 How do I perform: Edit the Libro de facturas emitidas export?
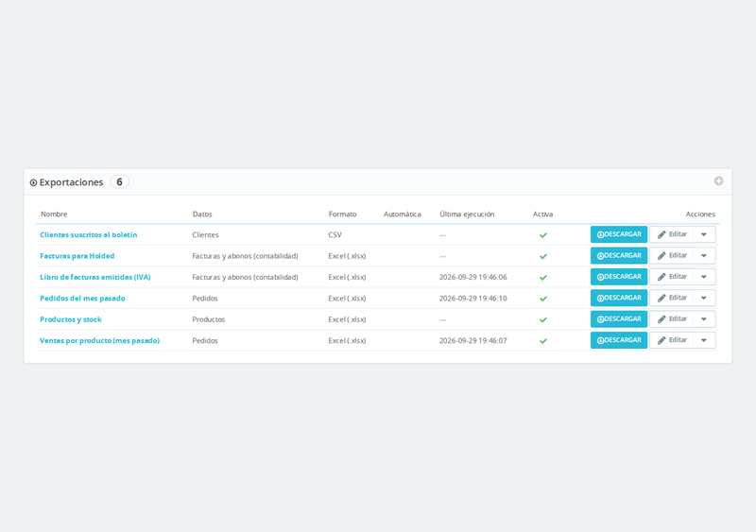tap(672, 277)
